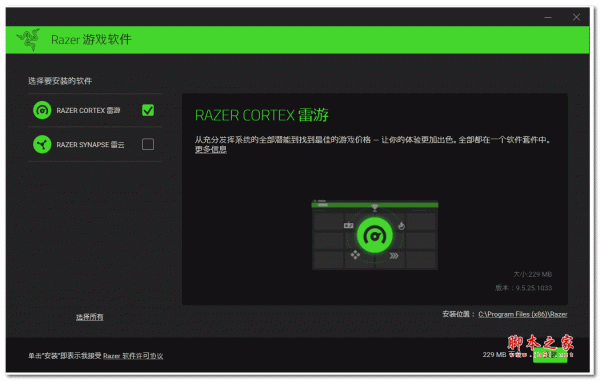Click the Razer Cortex circular icon

pos(42,111)
